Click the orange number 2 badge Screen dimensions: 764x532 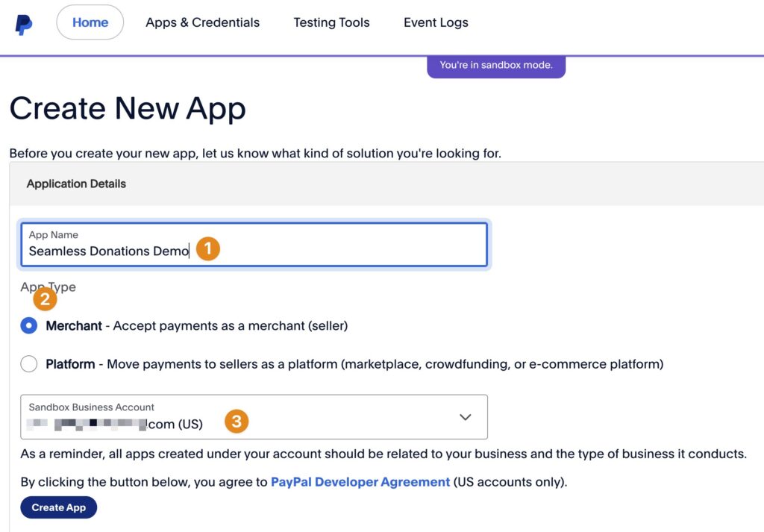(45, 298)
